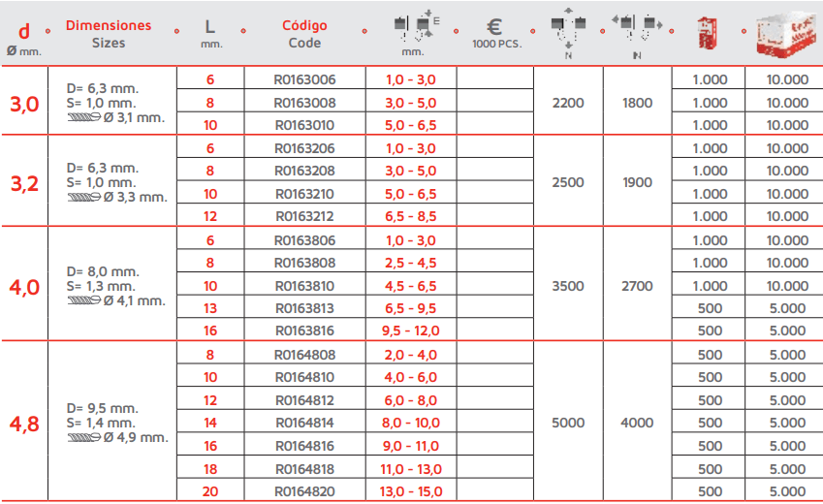Click code R0164816

pos(304,446)
